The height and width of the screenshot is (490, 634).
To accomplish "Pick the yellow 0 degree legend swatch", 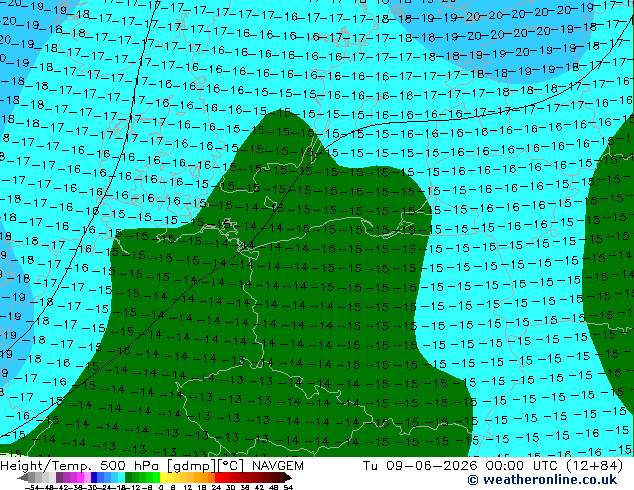I will tap(163, 477).
